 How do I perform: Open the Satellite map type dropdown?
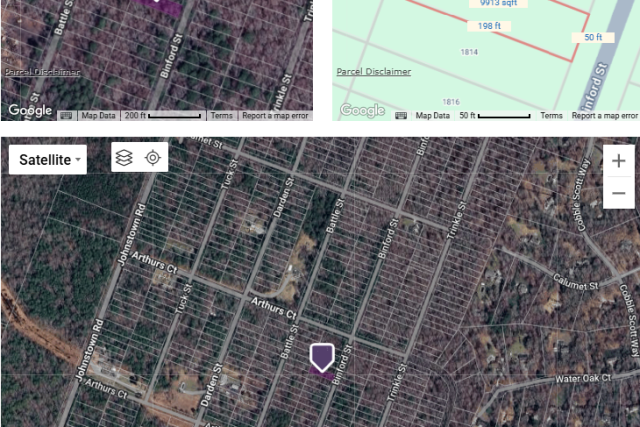click(48, 160)
